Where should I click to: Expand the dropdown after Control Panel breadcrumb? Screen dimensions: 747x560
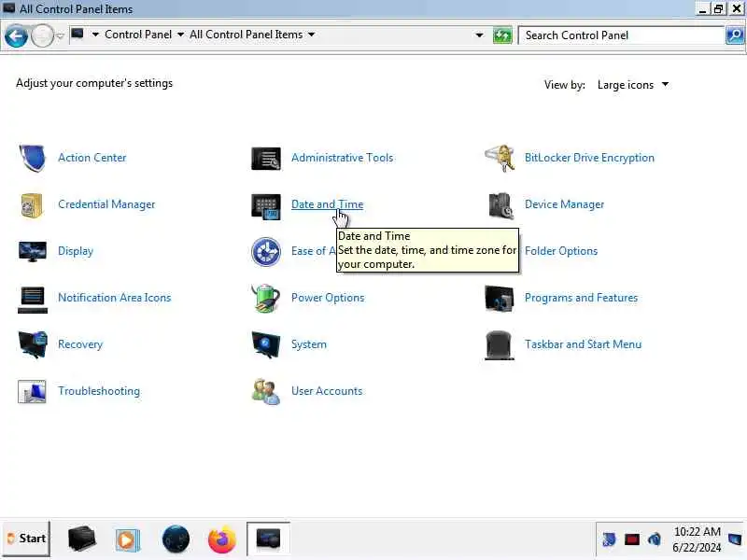[180, 35]
